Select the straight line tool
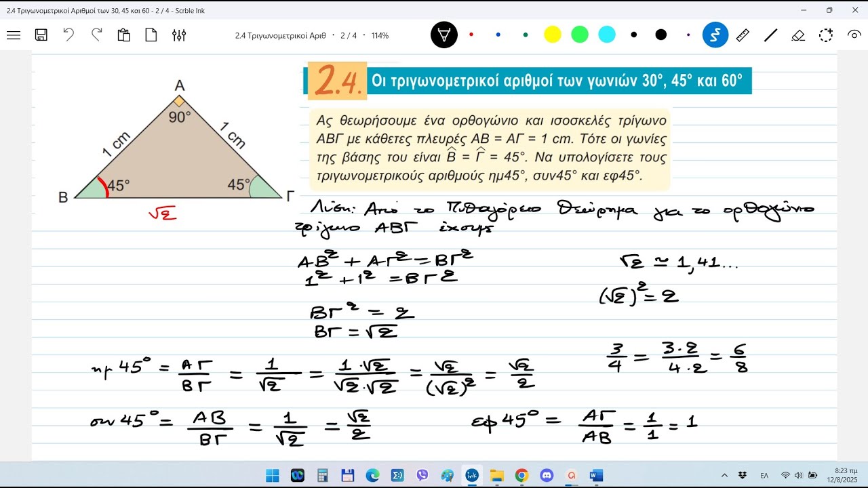This screenshot has width=868, height=488. 770,35
